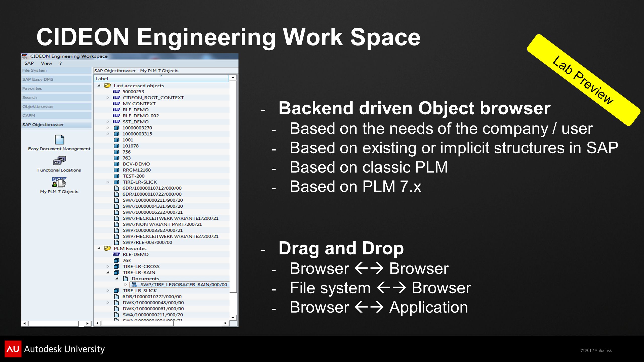Switch to the Objektbrowser panel

point(57,107)
